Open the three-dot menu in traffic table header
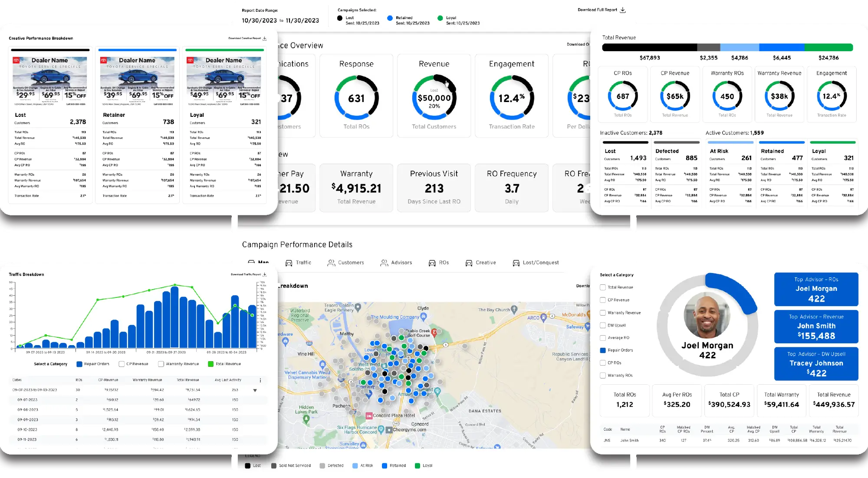 [260, 380]
